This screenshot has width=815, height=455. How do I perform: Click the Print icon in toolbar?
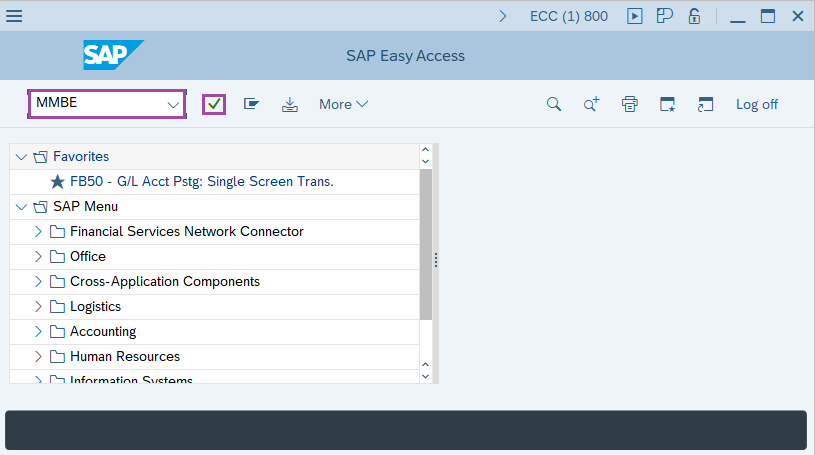pos(629,104)
